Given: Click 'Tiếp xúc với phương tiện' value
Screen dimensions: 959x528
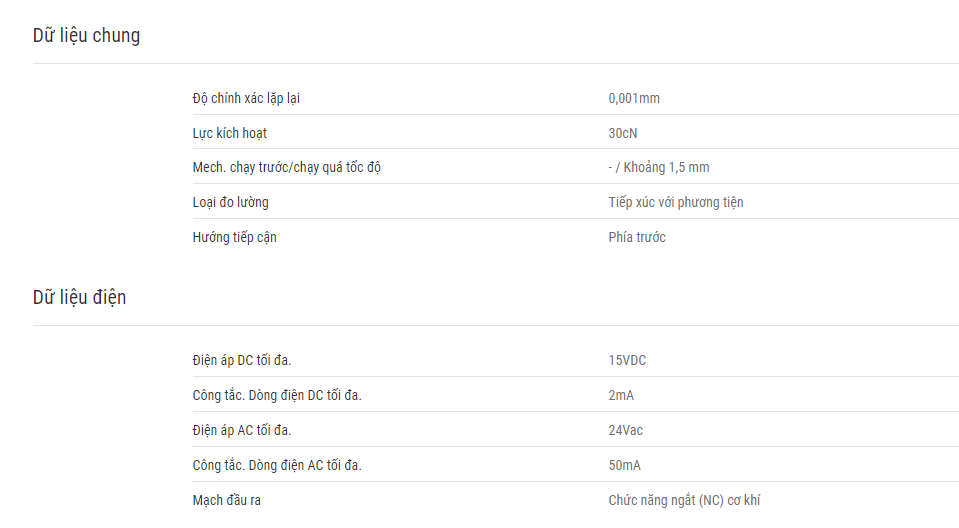Looking at the screenshot, I should coord(676,203).
